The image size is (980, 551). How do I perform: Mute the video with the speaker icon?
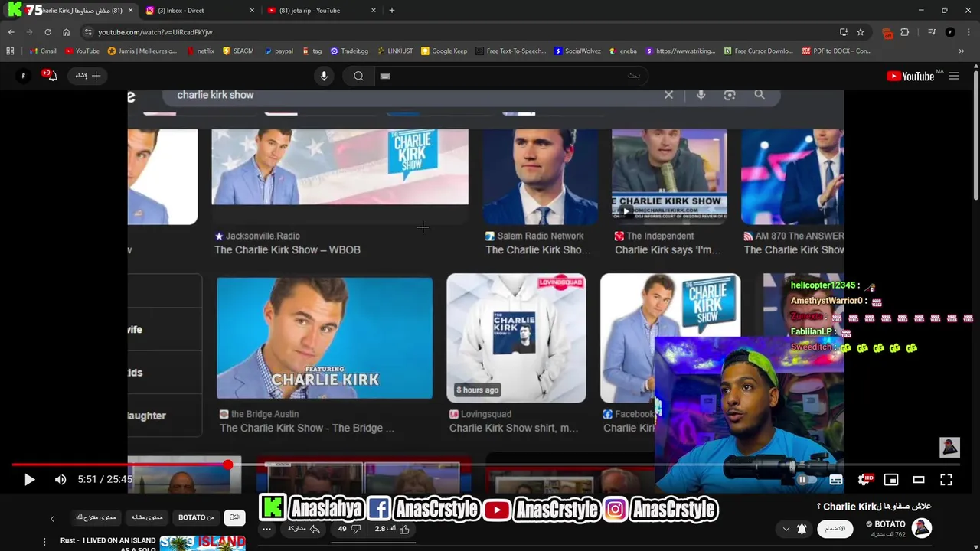[60, 480]
